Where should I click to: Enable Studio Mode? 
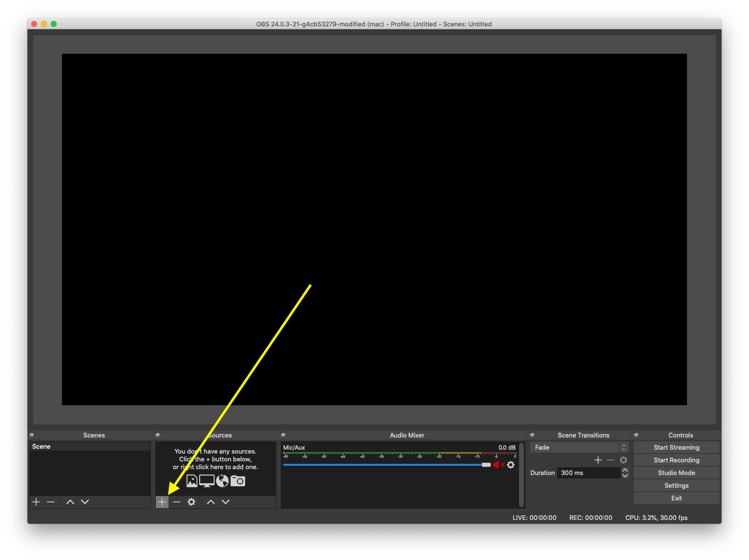(676, 473)
